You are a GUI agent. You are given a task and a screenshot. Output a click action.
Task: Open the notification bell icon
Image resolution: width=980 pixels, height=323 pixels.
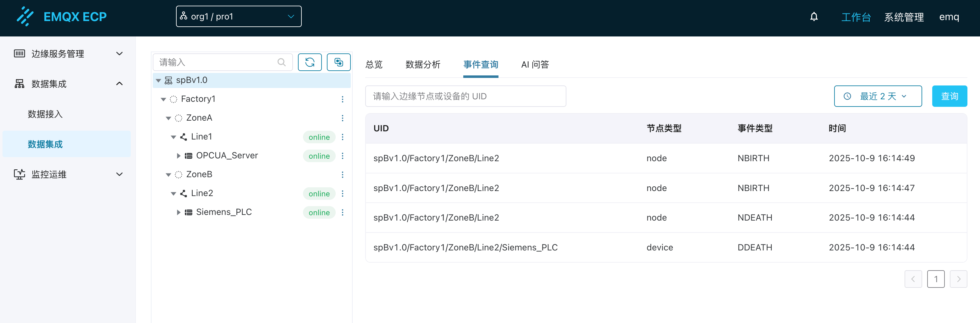814,17
